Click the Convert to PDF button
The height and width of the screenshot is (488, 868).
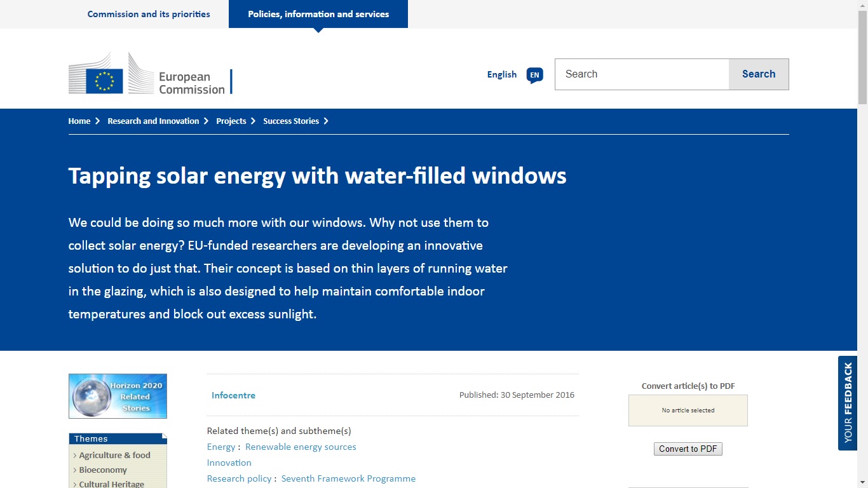(x=688, y=449)
